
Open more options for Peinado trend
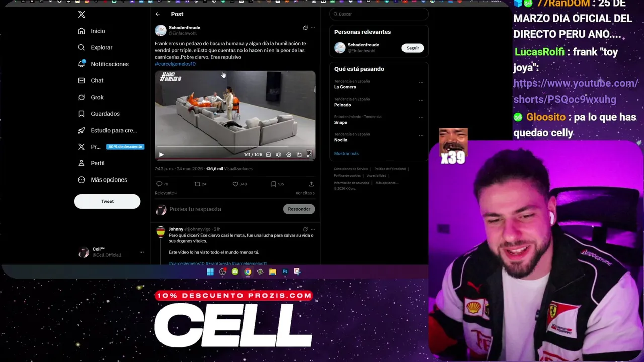[421, 100]
